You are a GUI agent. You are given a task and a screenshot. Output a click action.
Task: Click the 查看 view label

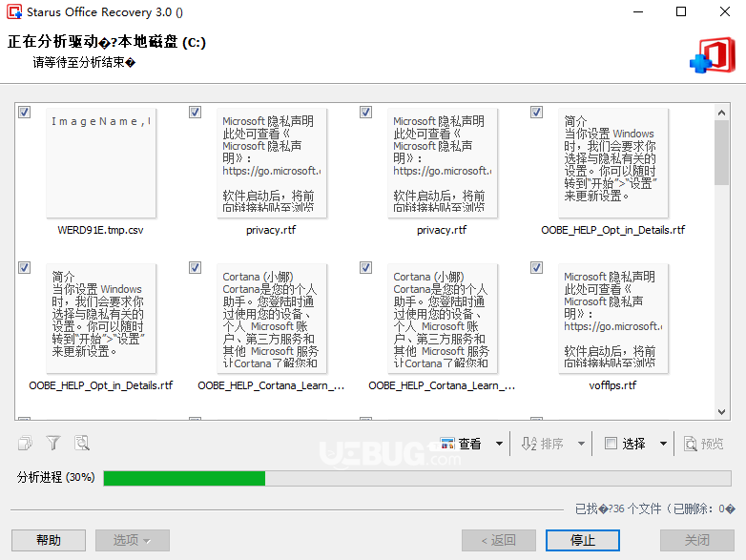click(470, 444)
